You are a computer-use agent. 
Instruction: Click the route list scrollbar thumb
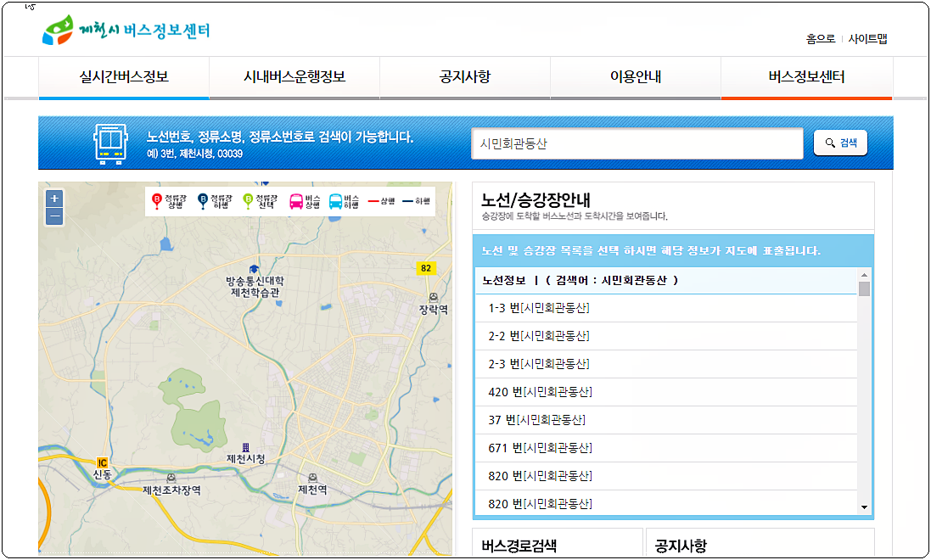864,288
